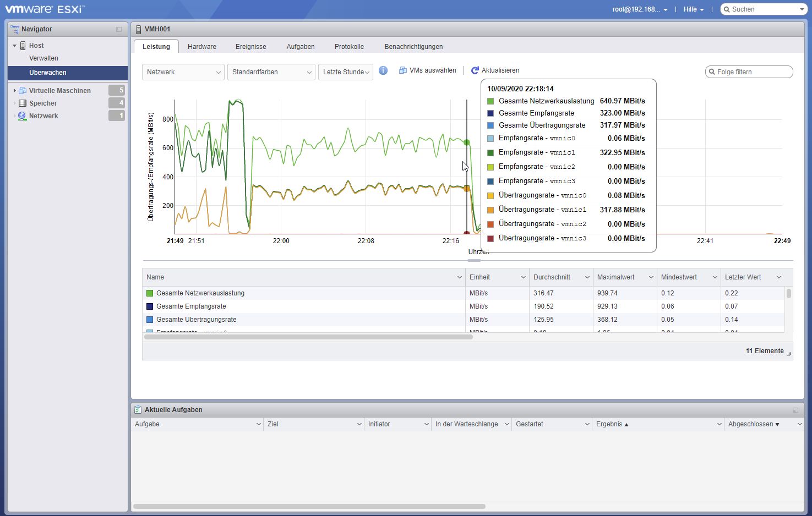812x516 pixels.
Task: Open the Letzte Stunde time range dropdown
Action: [345, 72]
